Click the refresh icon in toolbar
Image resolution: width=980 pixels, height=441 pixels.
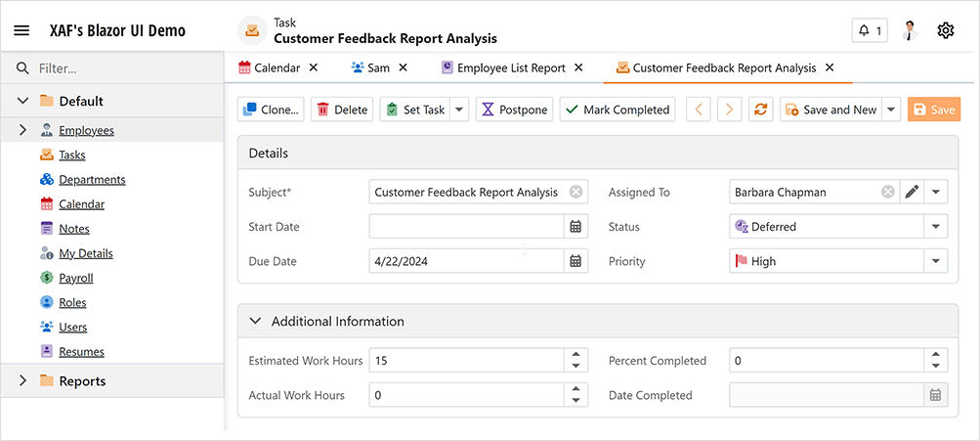[759, 110]
